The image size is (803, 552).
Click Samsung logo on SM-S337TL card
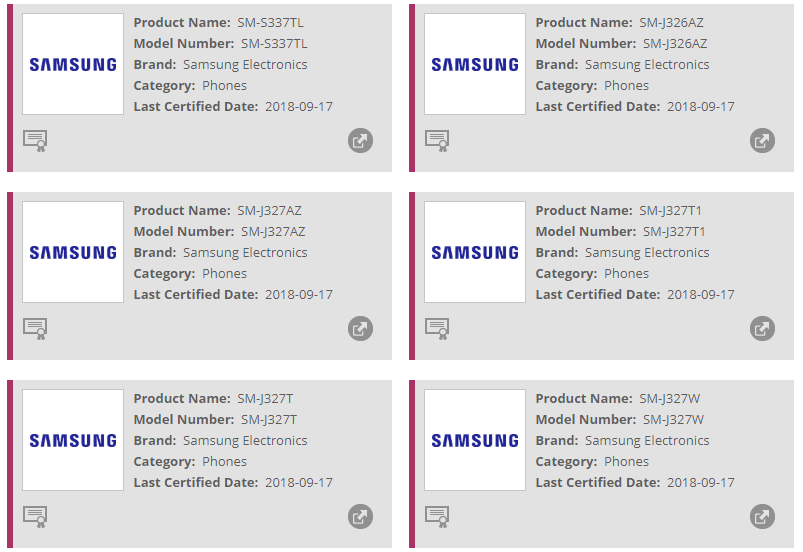[73, 64]
